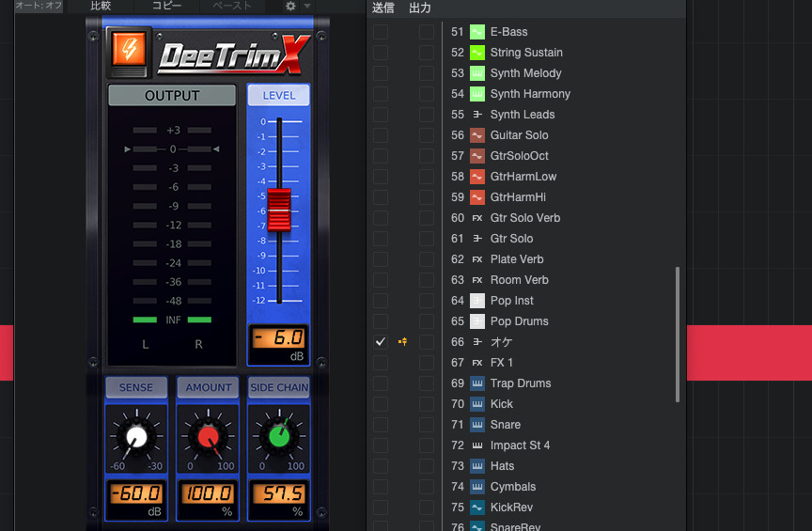The image size is (812, 531).
Task: Click the コピー copy button
Action: [166, 6]
